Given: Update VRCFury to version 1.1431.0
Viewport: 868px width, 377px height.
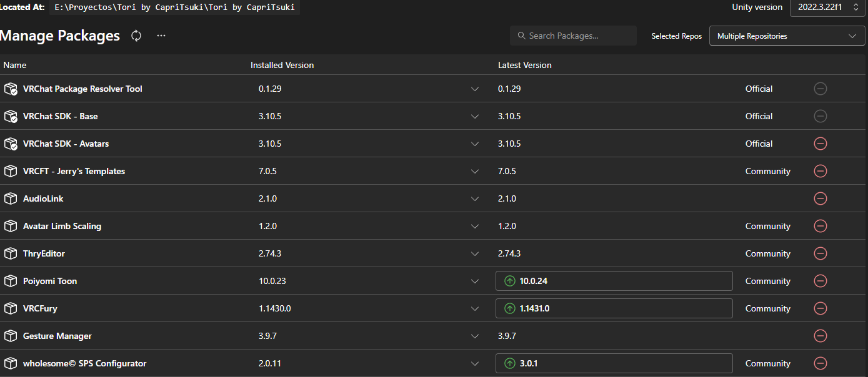Looking at the screenshot, I should 614,308.
